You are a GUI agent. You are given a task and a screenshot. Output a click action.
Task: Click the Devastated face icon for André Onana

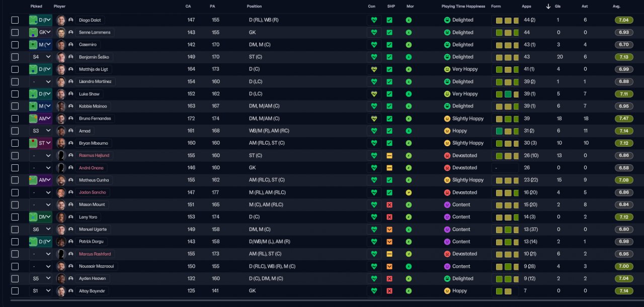tap(447, 168)
